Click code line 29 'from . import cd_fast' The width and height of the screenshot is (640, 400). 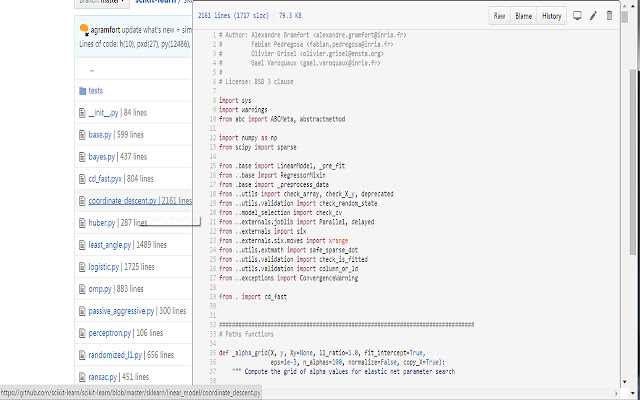coord(253,297)
